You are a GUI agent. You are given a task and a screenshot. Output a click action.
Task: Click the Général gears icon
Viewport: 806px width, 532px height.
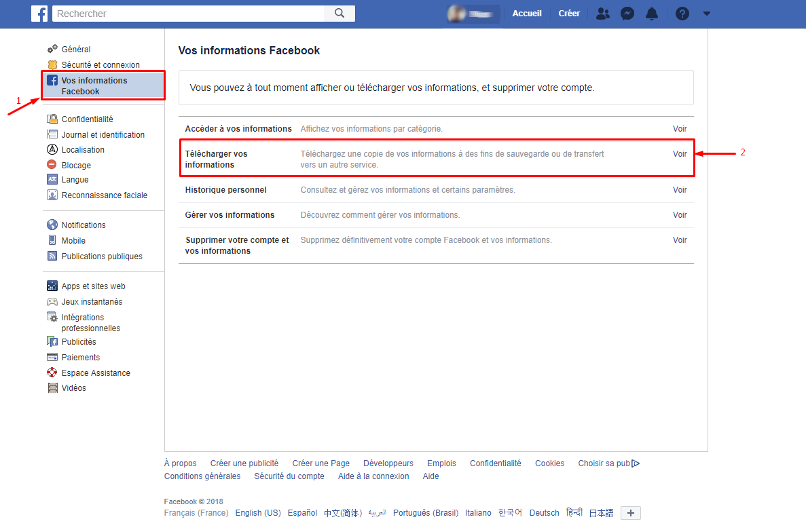pos(52,49)
